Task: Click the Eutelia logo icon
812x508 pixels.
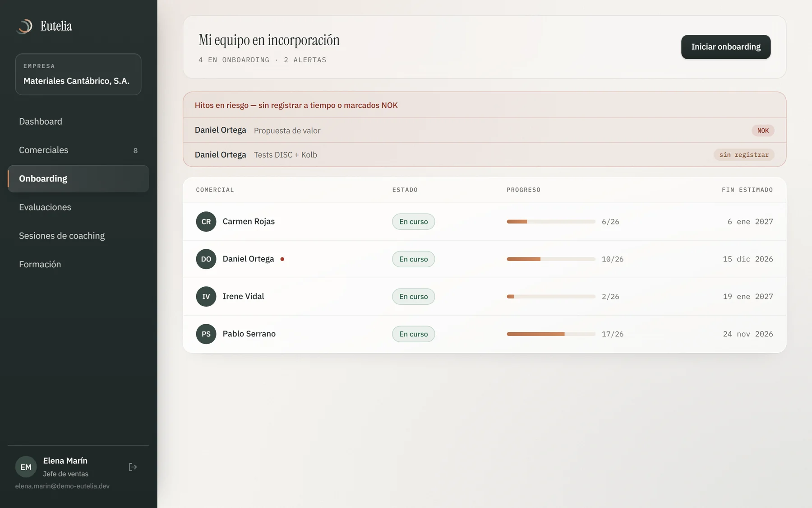Action: click(24, 26)
